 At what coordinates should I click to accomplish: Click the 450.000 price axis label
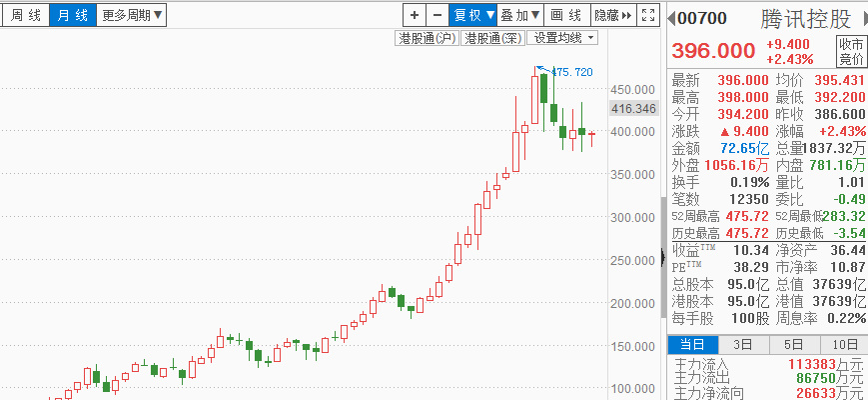click(632, 89)
